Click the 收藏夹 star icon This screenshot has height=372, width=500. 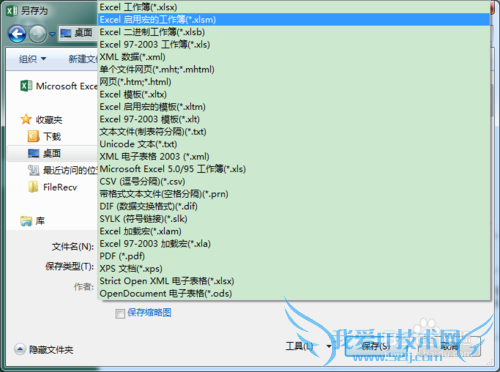[26, 119]
